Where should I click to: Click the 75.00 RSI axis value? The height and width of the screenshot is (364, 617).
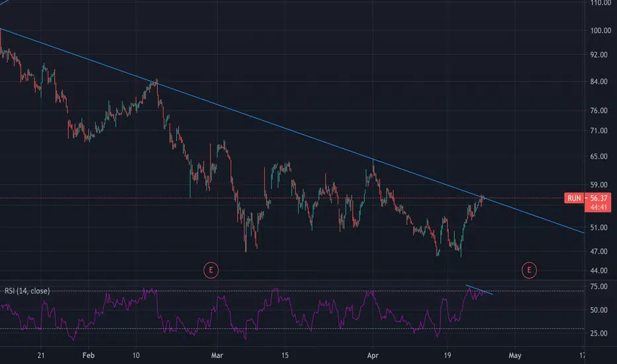coord(599,287)
